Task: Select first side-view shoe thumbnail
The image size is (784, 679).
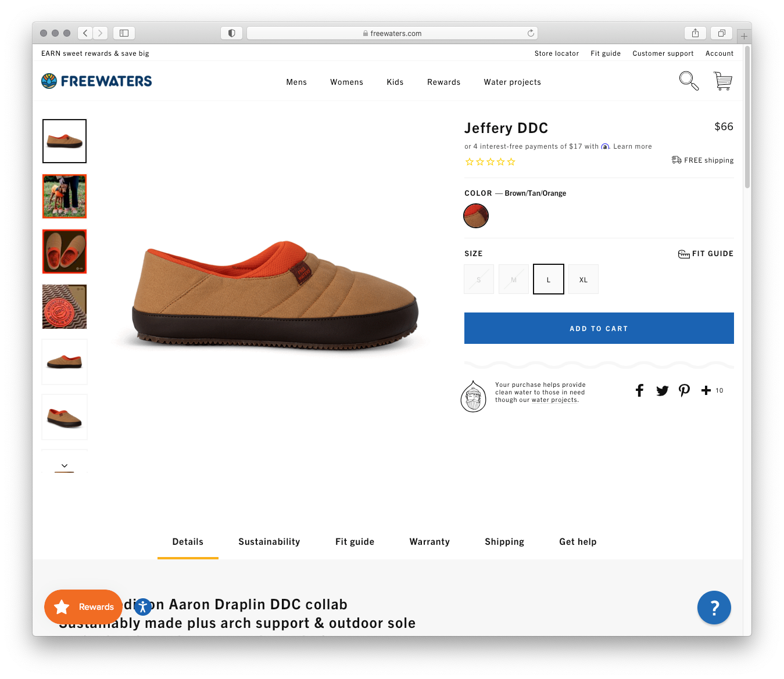Action: pyautogui.click(x=65, y=141)
